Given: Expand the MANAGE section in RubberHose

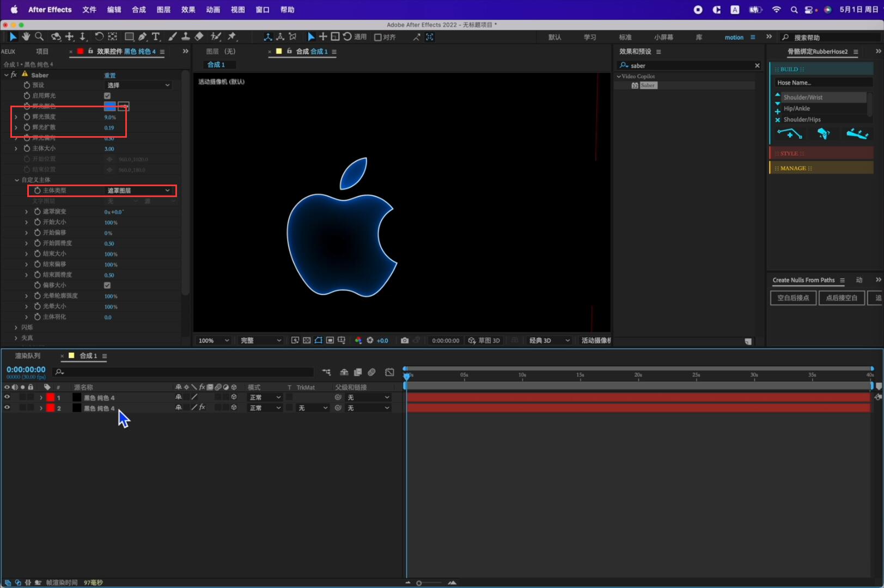Looking at the screenshot, I should tap(821, 168).
